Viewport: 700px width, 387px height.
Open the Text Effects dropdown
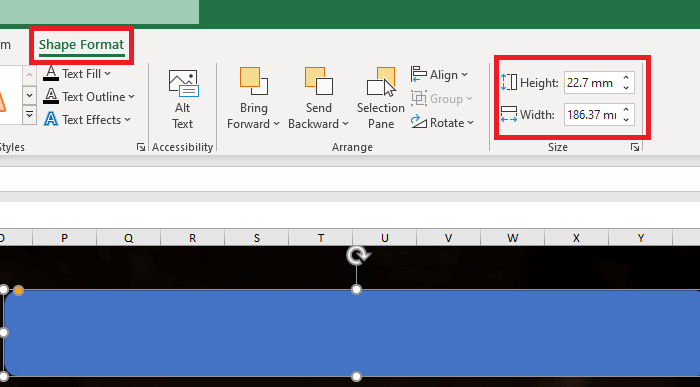87,120
